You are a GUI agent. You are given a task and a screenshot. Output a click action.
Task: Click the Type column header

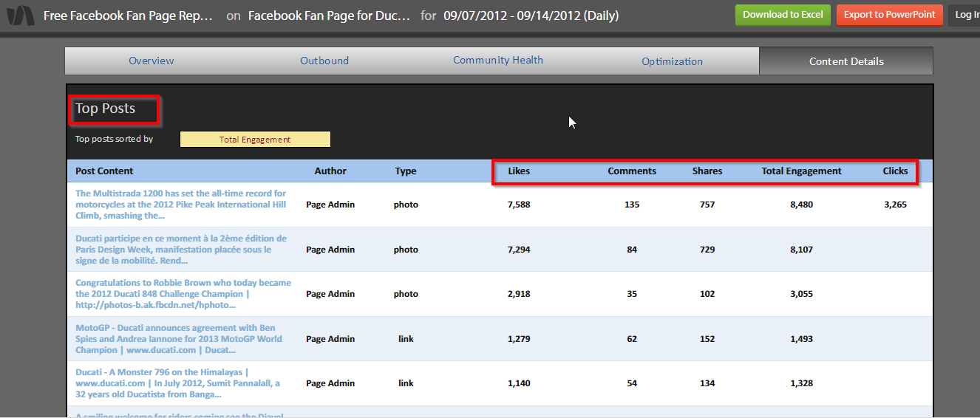tap(406, 171)
